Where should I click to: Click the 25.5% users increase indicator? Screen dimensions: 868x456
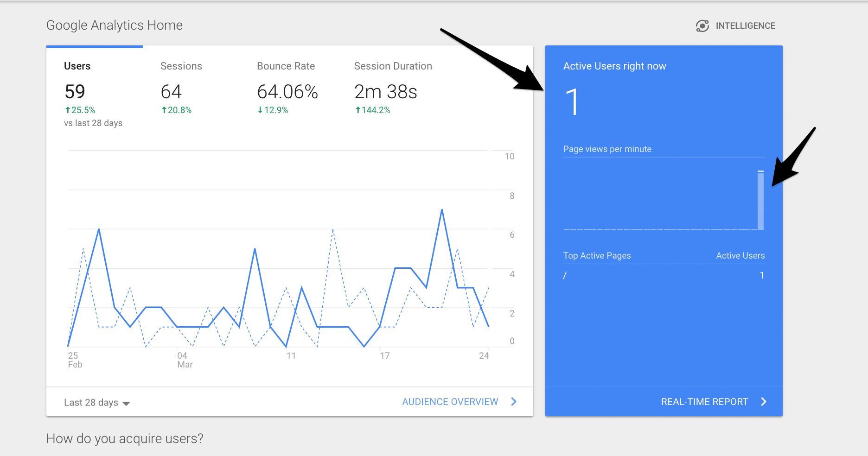click(x=80, y=110)
